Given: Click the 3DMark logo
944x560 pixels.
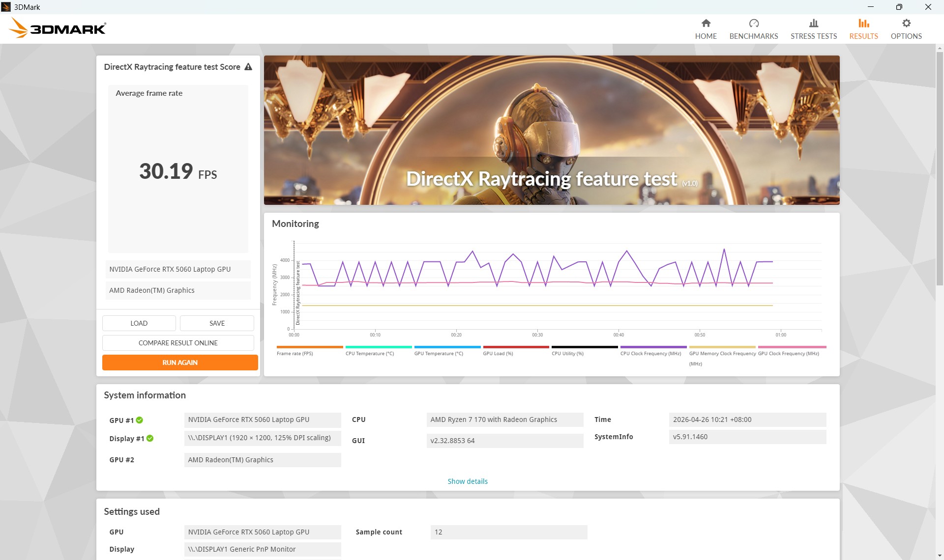Looking at the screenshot, I should pyautogui.click(x=58, y=28).
